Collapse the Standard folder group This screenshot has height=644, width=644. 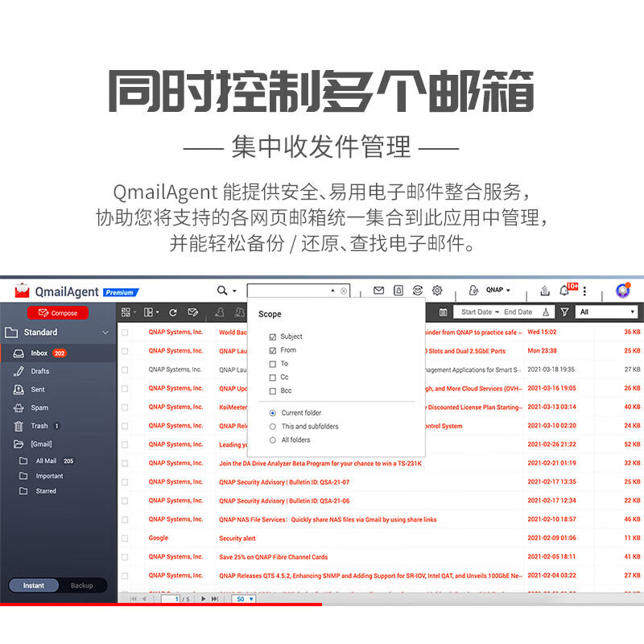tap(105, 332)
